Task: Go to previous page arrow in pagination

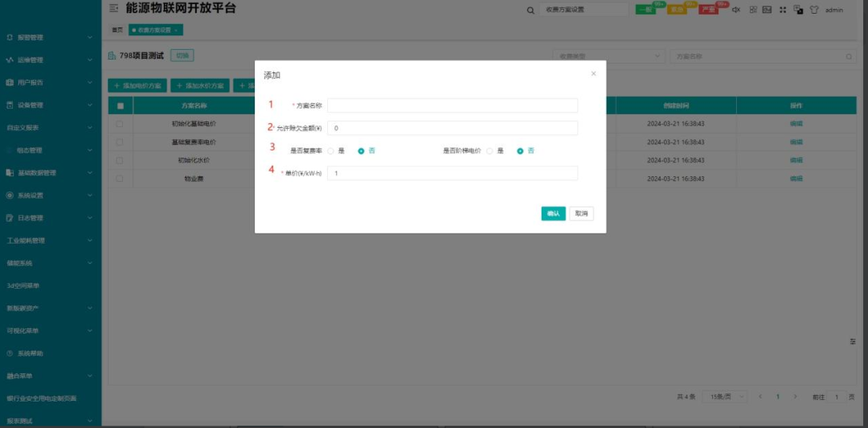Action: (760, 397)
